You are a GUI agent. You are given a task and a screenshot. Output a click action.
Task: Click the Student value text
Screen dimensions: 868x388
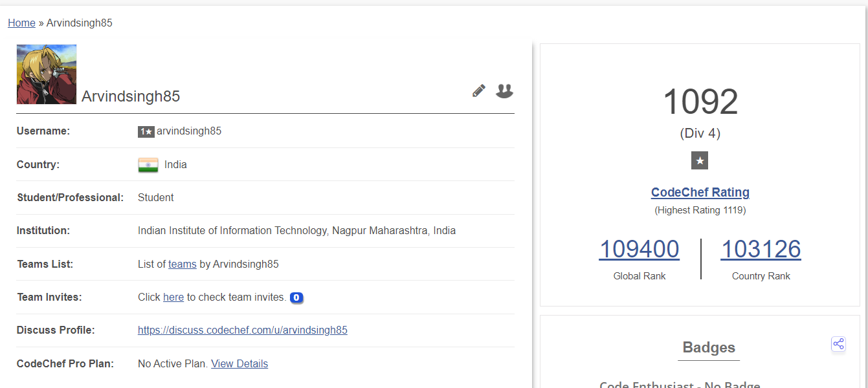(x=156, y=198)
